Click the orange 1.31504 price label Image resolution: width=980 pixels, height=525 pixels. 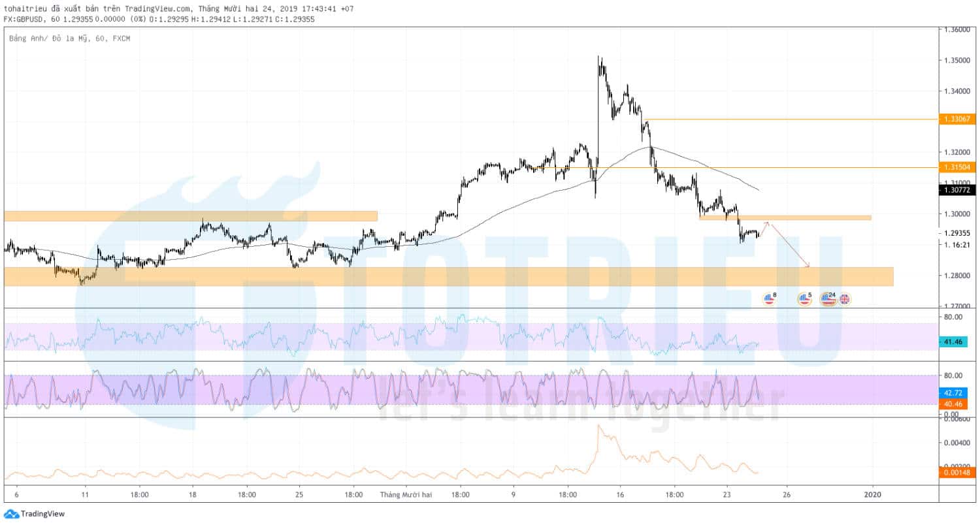click(x=956, y=167)
